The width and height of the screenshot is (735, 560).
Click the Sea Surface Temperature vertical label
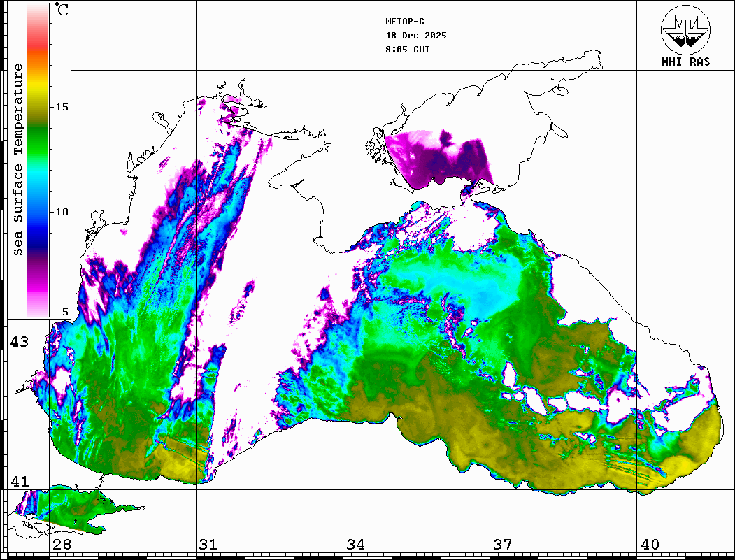tap(18, 159)
